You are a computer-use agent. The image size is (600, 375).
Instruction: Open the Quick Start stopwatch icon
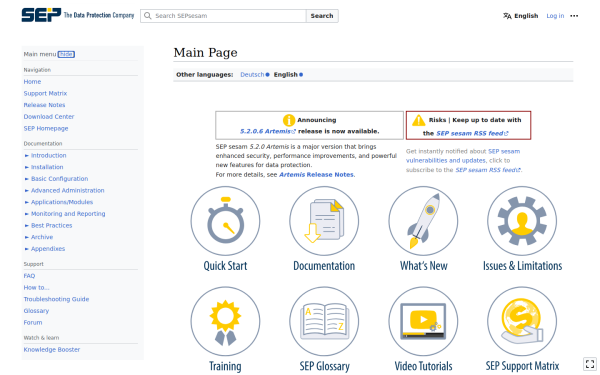click(225, 221)
